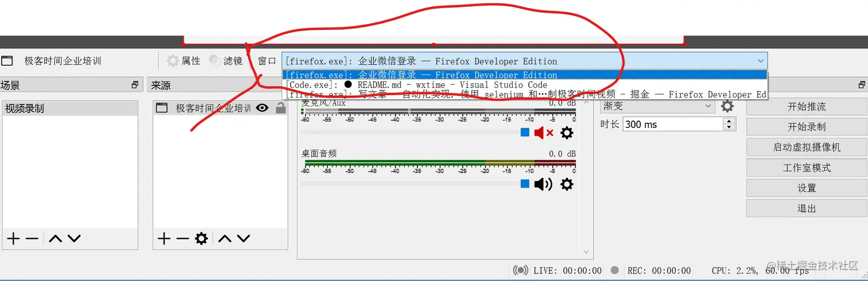Click the REC status dot icon
The height and width of the screenshot is (281, 868).
[615, 270]
